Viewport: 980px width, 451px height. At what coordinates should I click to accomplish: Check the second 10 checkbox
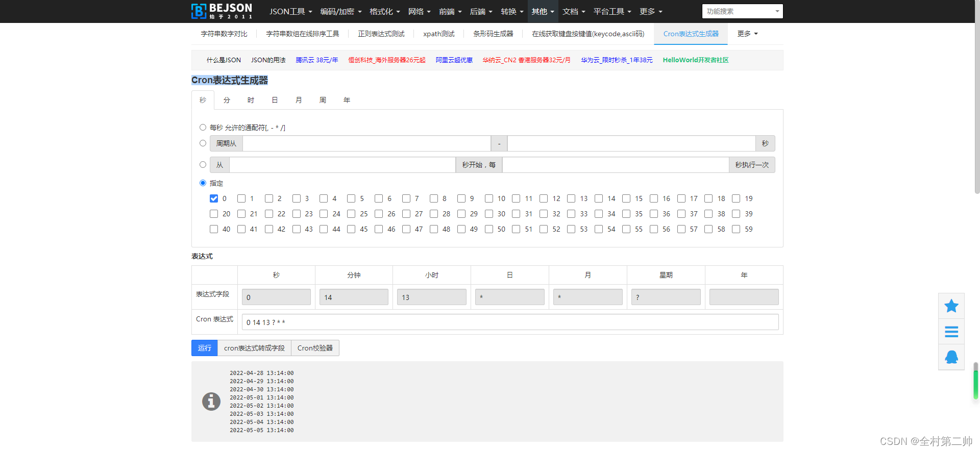(x=489, y=198)
